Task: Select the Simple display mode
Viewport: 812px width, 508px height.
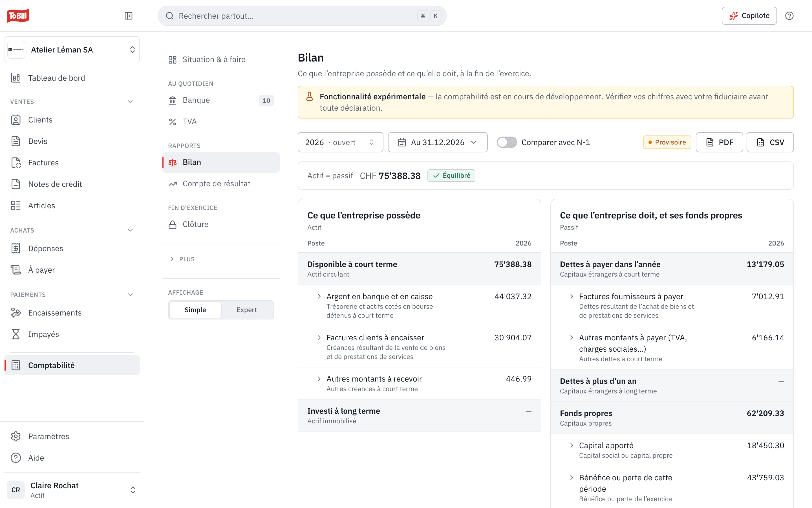Action: click(195, 310)
